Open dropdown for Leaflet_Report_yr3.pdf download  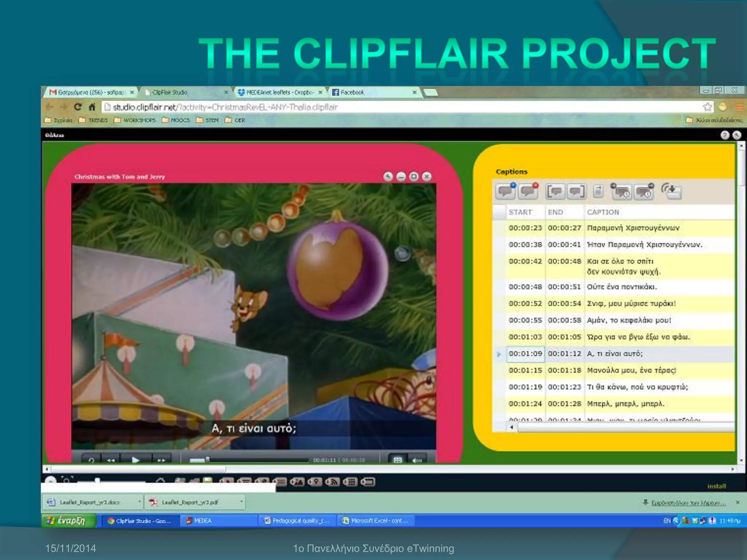[241, 502]
